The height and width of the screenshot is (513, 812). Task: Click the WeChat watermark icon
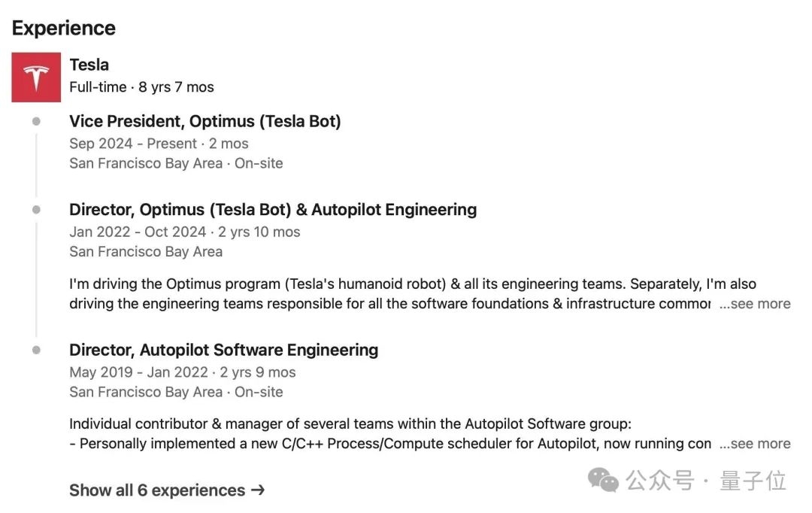click(x=603, y=479)
